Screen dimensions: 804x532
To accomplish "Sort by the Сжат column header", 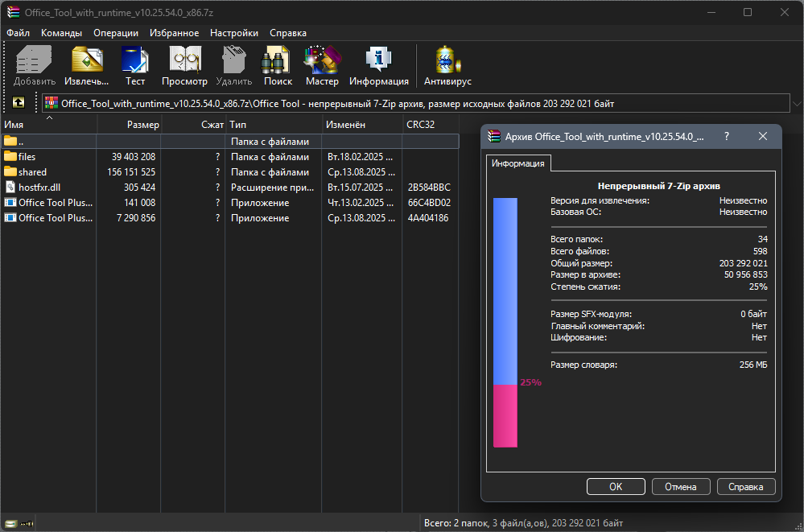I will (193, 124).
